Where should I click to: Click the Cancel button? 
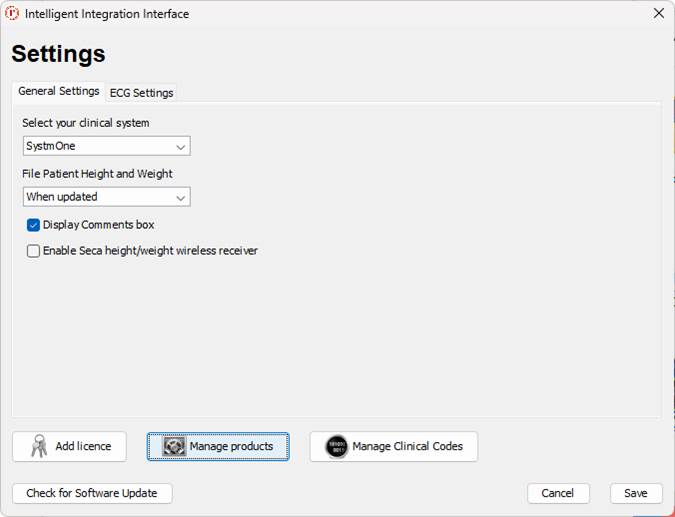click(558, 493)
